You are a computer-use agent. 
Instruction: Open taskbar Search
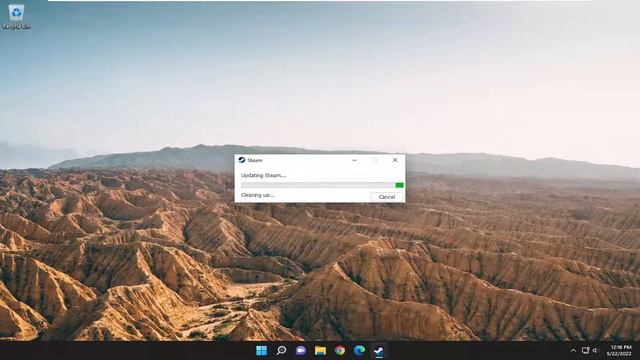coord(281,351)
